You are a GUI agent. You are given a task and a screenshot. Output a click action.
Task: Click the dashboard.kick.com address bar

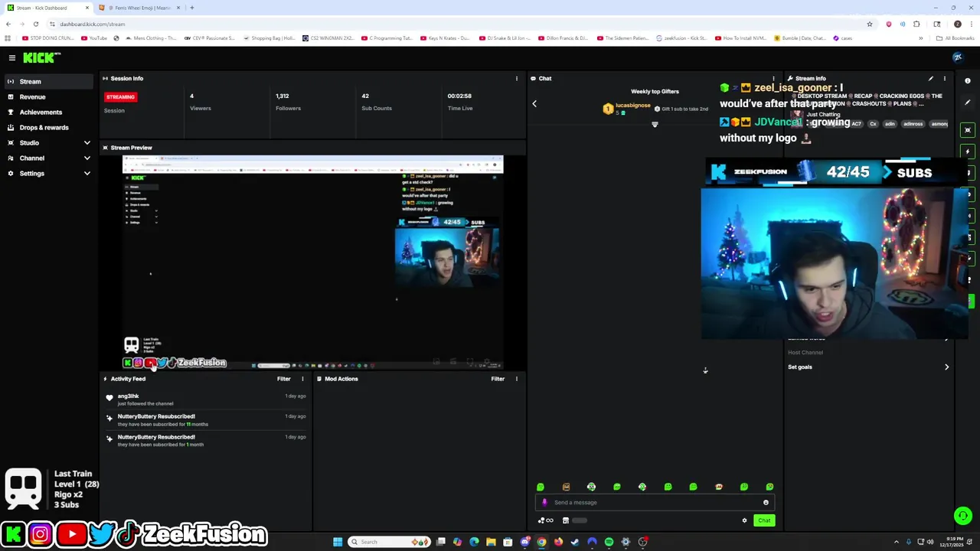[x=459, y=24]
